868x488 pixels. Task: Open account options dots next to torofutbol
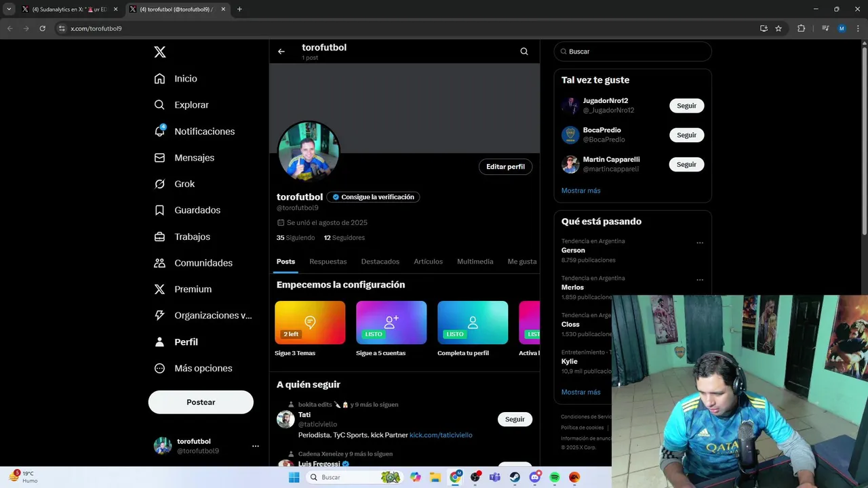tap(256, 446)
